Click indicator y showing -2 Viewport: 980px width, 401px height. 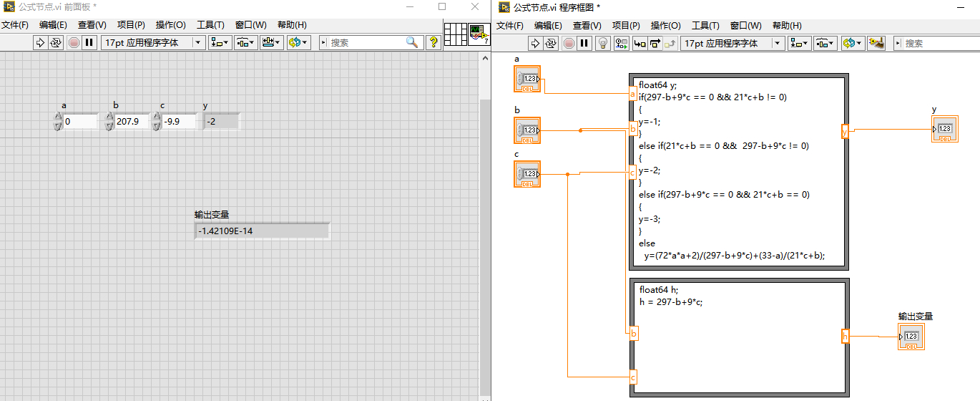click(222, 122)
